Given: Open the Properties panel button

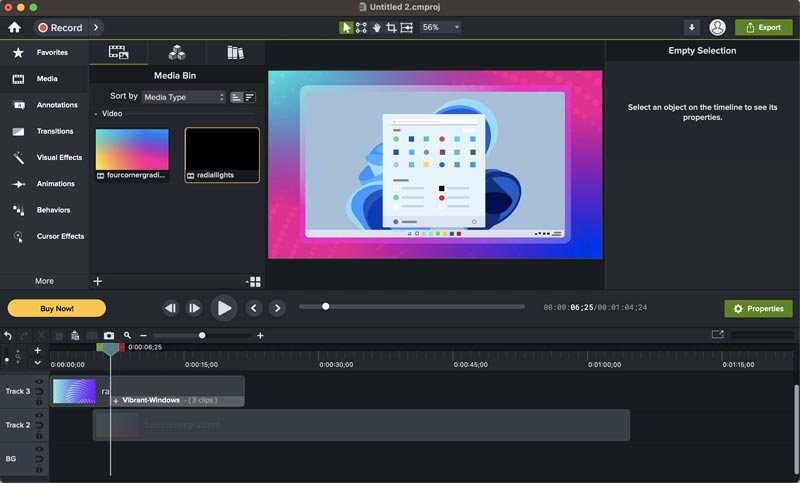Looking at the screenshot, I should click(758, 309).
